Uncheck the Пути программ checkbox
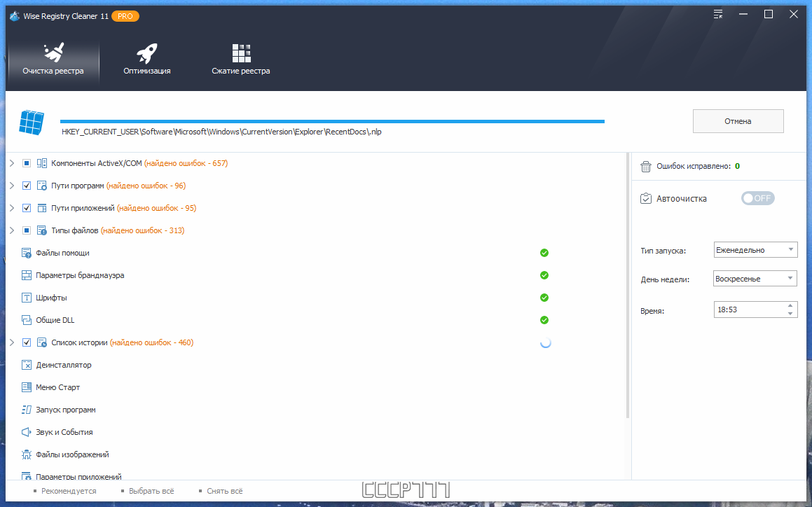Viewport: 812px width, 507px height. point(27,186)
